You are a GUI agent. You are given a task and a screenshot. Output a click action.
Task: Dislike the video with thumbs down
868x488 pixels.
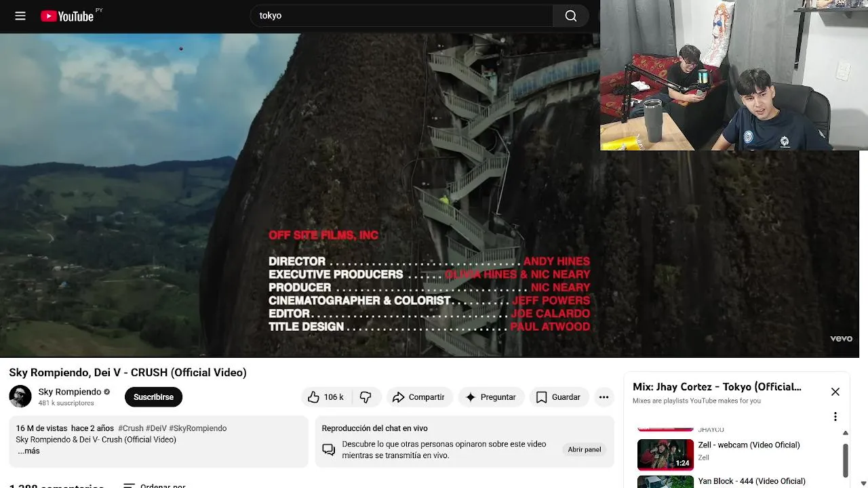(366, 397)
